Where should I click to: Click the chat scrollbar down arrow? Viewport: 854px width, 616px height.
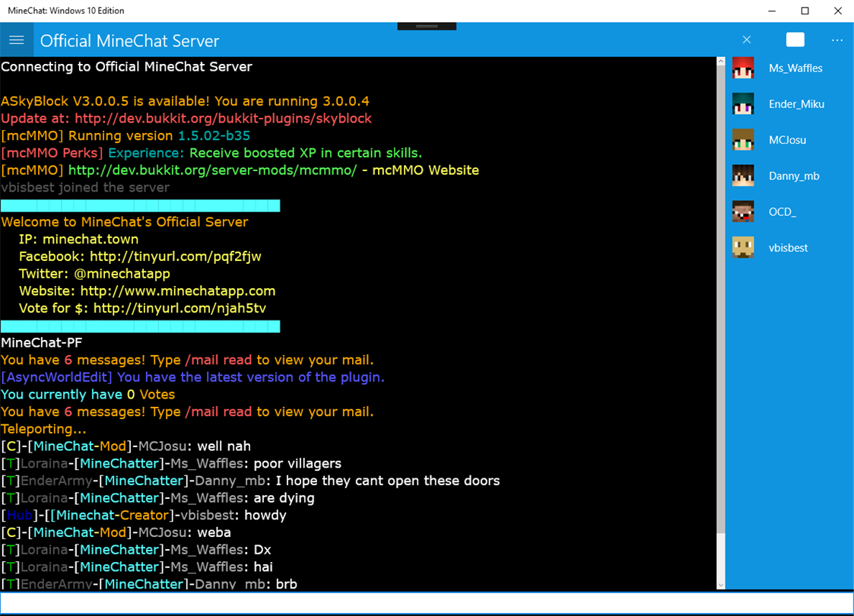pyautogui.click(x=721, y=585)
